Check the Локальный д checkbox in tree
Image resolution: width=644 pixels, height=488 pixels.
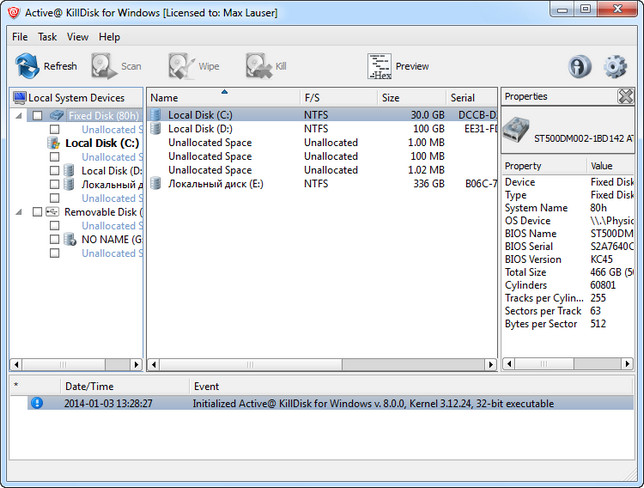point(54,184)
